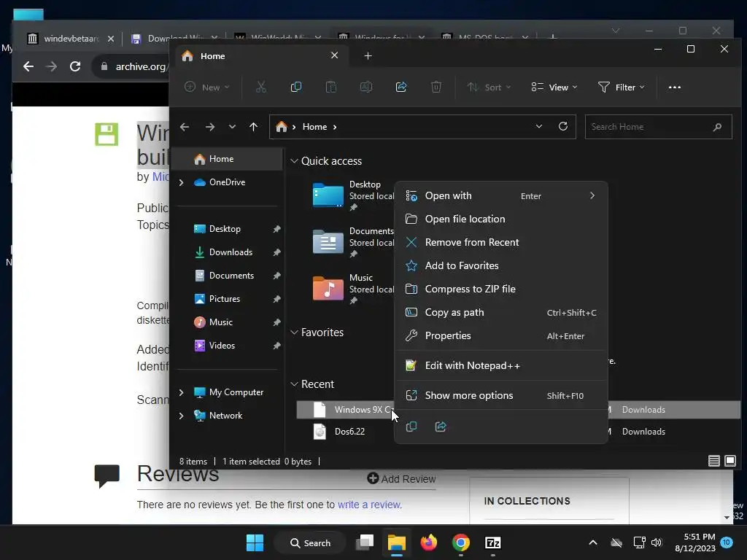This screenshot has height=560, width=747.
Task: Open Windows Start menu
Action: click(x=255, y=542)
